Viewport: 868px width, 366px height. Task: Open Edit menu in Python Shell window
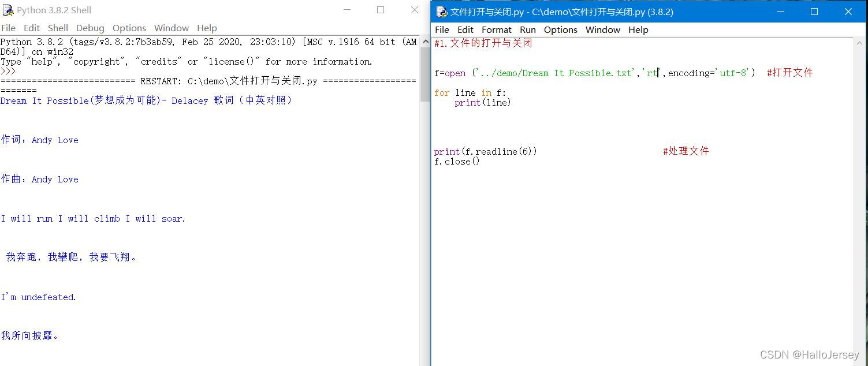pyautogui.click(x=32, y=28)
